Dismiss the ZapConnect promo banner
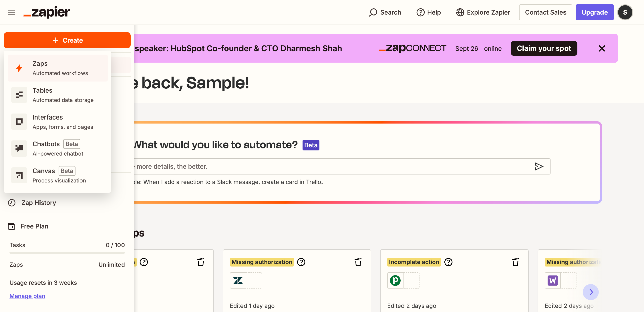 pyautogui.click(x=602, y=48)
